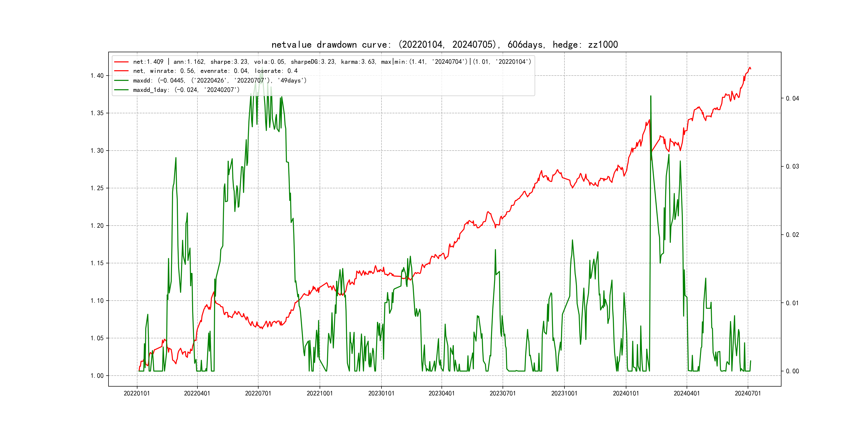Click the 0.02 right y-axis tick label
The width and height of the screenshot is (868, 434).
tap(792, 234)
